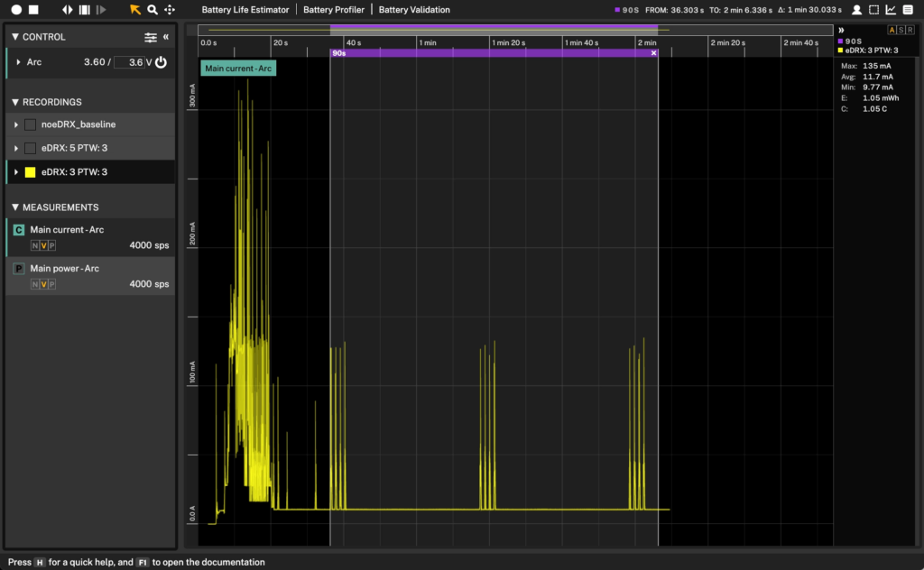Collapse the MEASUREMENTS section
924x570 pixels.
[15, 207]
